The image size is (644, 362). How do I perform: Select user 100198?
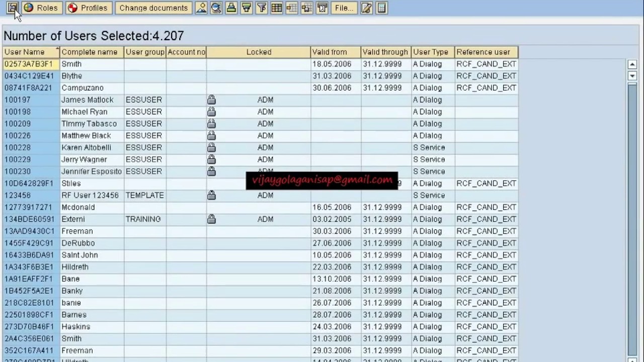(31, 112)
